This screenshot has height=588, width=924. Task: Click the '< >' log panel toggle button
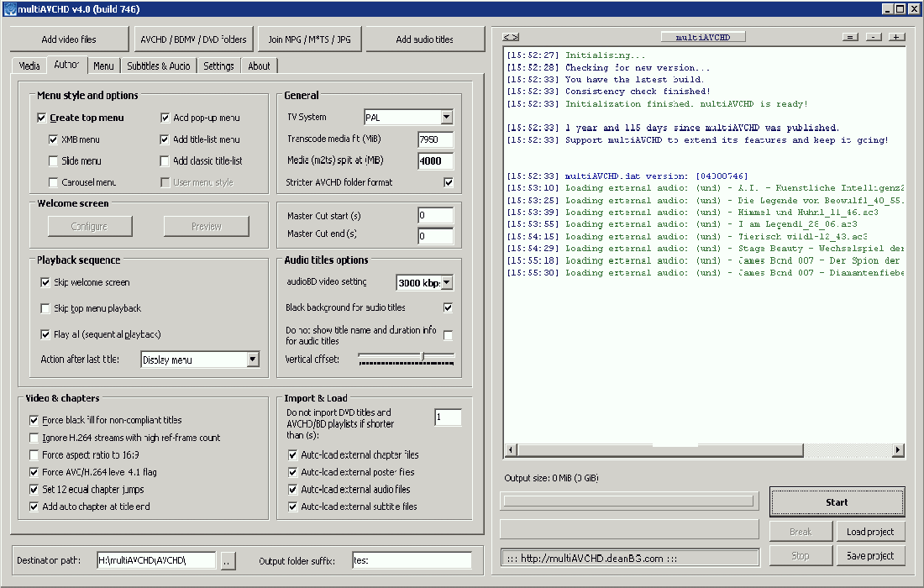[511, 37]
